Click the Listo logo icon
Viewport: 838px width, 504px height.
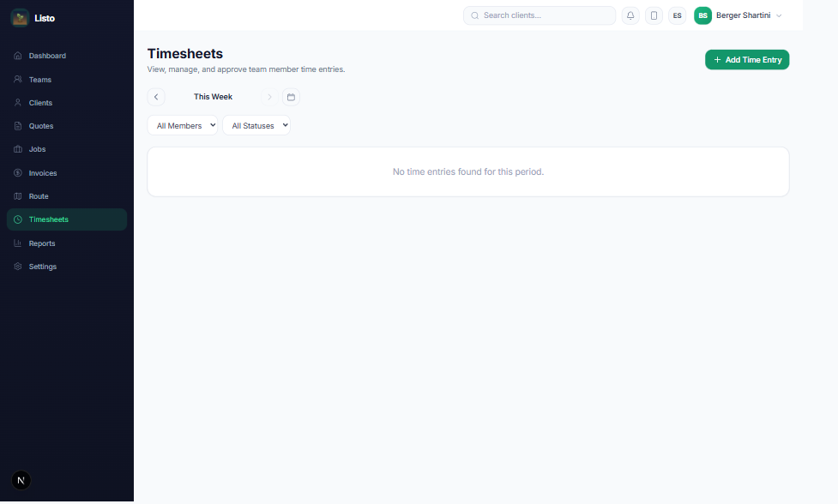(20, 18)
